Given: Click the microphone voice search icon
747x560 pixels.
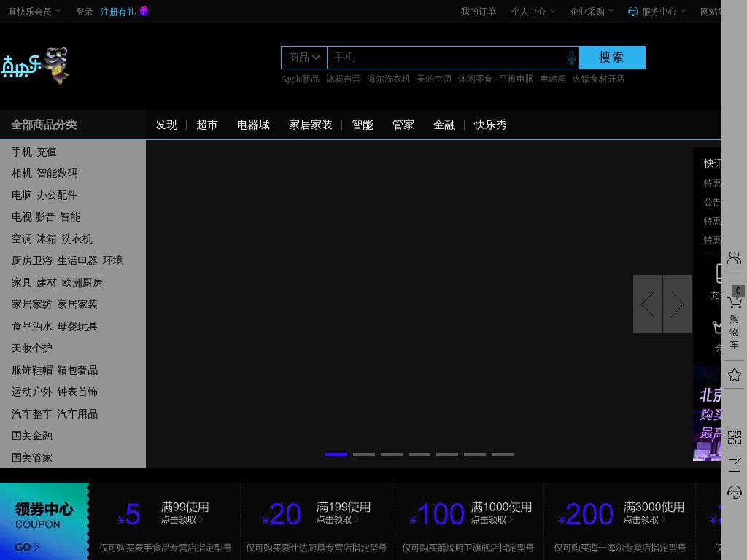Looking at the screenshot, I should point(571,58).
